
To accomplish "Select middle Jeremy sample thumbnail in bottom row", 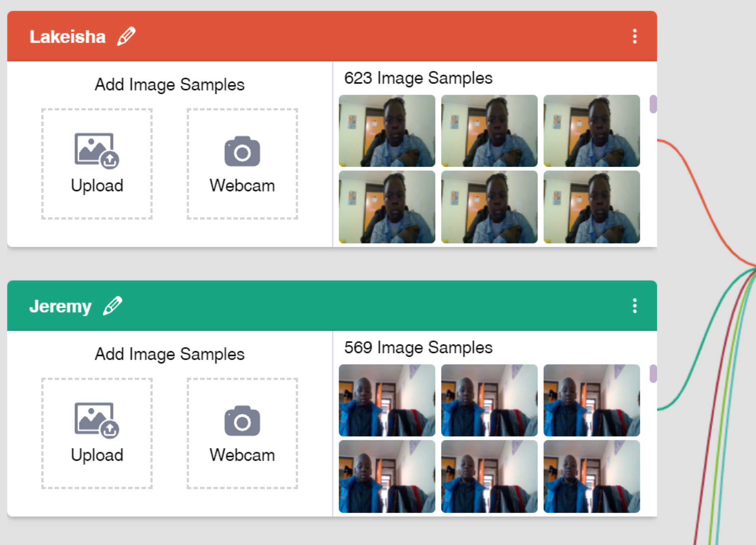I will [x=489, y=476].
